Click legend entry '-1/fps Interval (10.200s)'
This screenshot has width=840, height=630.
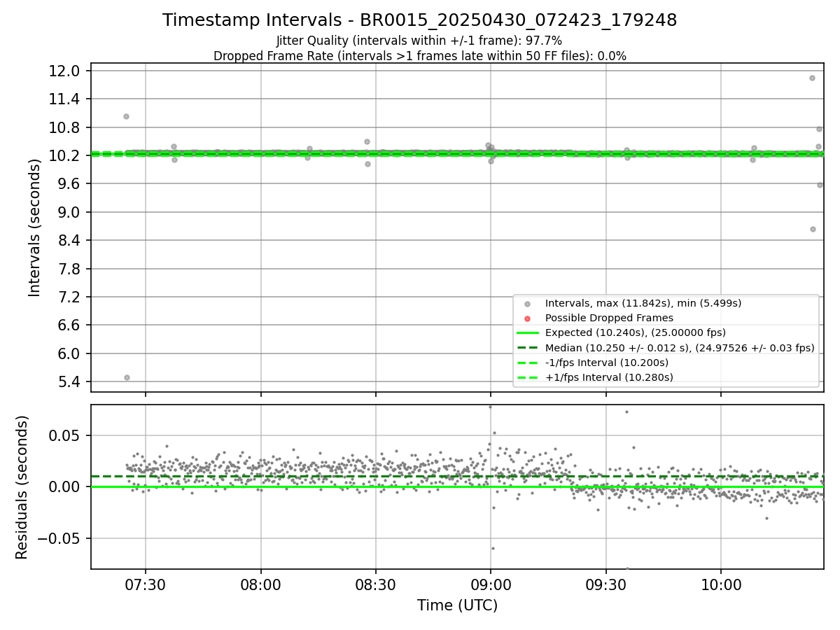click(x=607, y=363)
